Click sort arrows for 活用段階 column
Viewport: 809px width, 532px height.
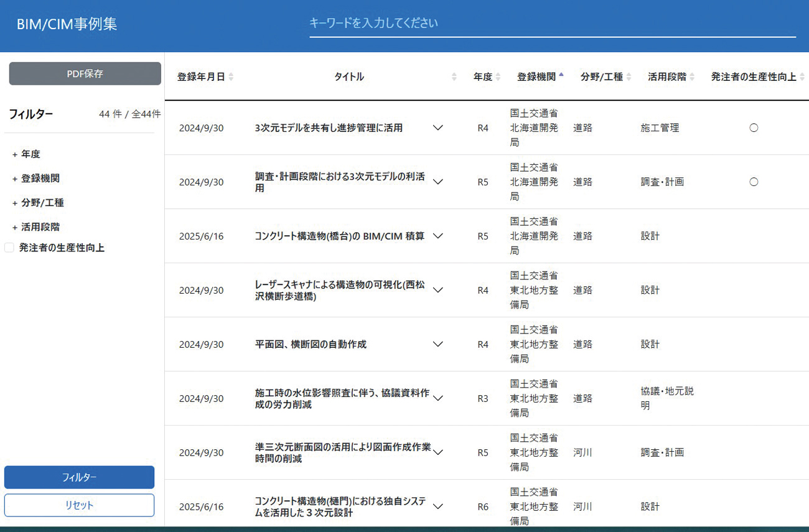(692, 77)
